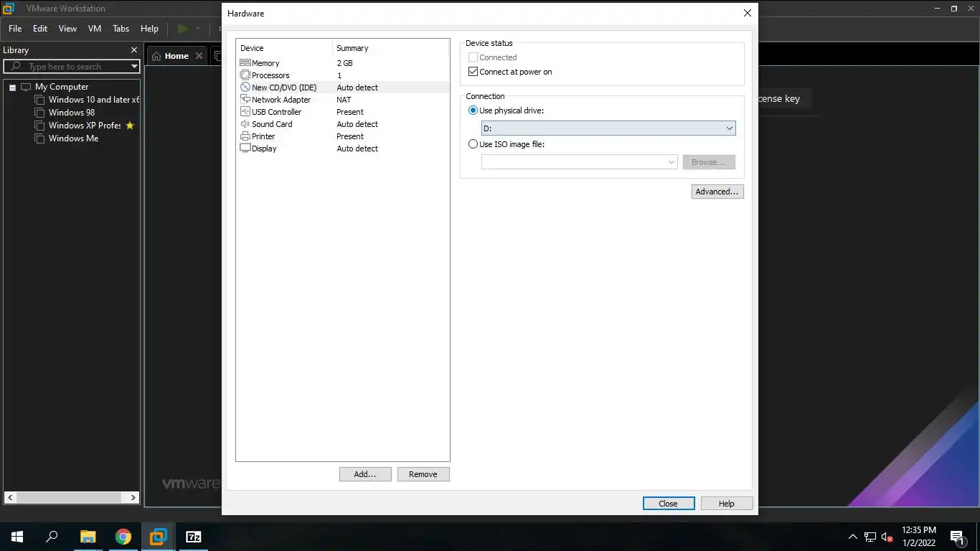Click the Library scrollbar right arrow
The image size is (980, 551).
133,497
